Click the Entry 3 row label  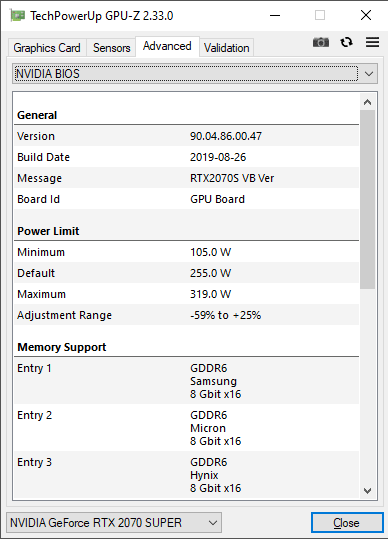click(x=34, y=462)
